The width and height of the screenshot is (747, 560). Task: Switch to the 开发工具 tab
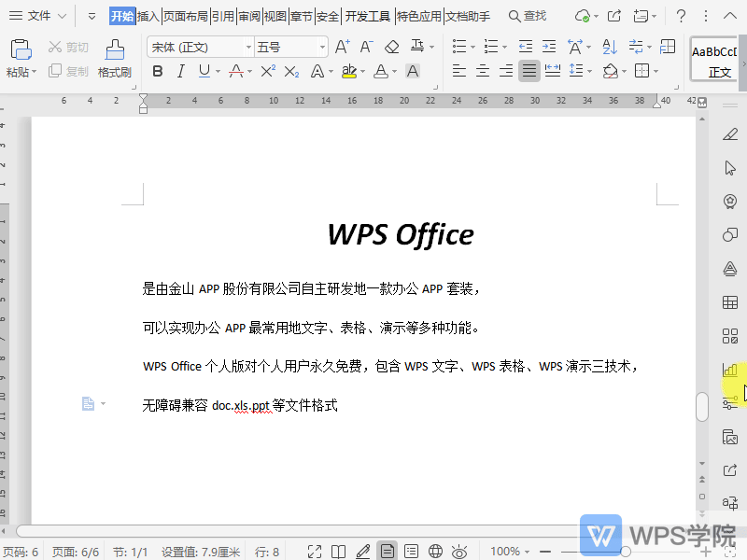(x=367, y=17)
